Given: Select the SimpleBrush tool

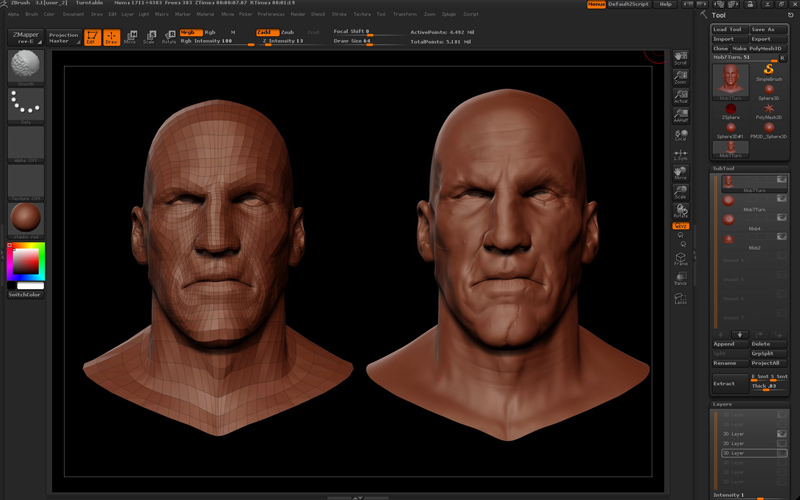Looking at the screenshot, I should pyautogui.click(x=768, y=72).
